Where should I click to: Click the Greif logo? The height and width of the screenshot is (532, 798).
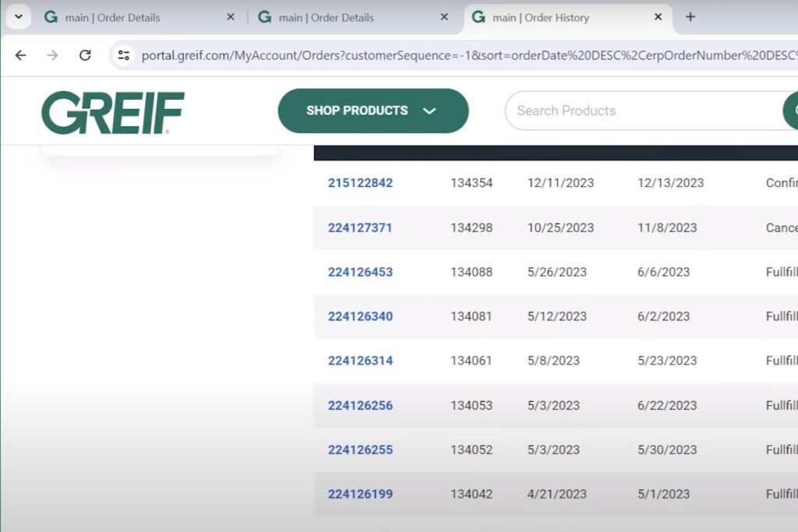pyautogui.click(x=112, y=112)
